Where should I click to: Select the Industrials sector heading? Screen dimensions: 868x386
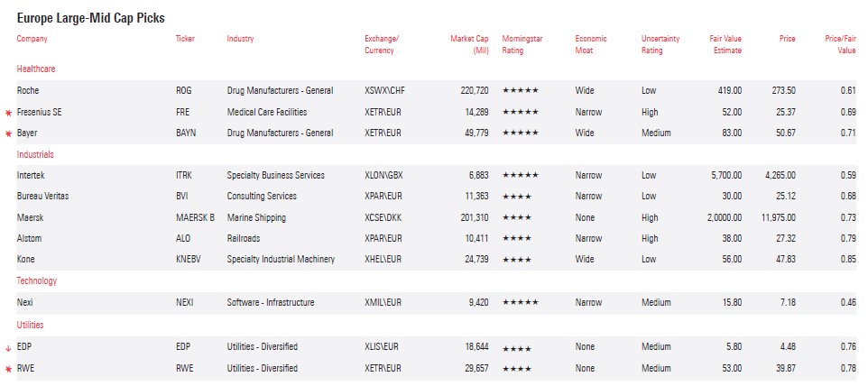click(x=34, y=154)
